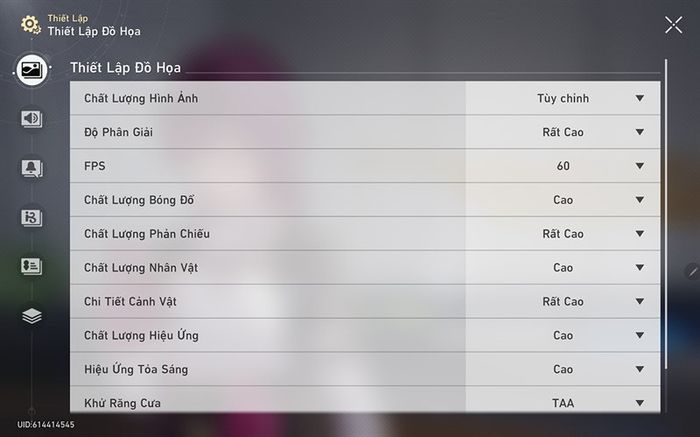Image resolution: width=700 pixels, height=437 pixels.
Task: Open the account info sidebar icon
Action: click(x=31, y=266)
